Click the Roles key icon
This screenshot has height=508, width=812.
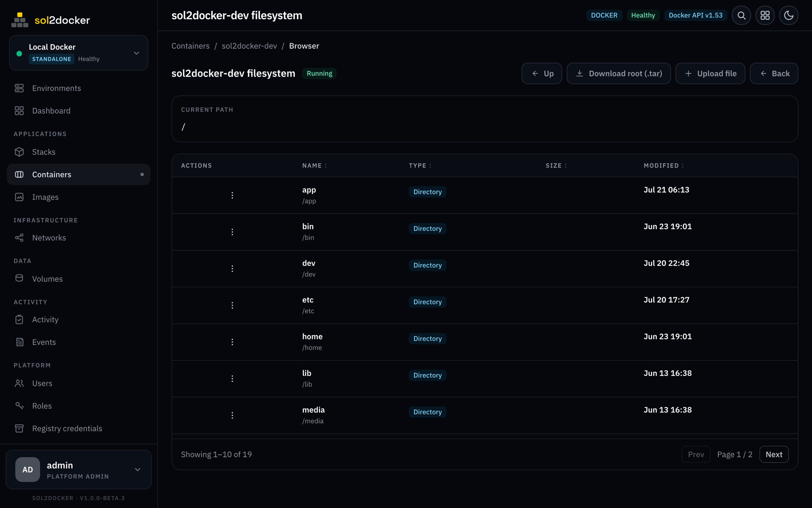coord(19,406)
